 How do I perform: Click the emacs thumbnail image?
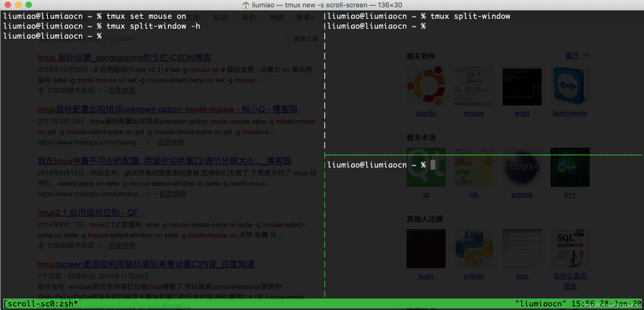point(474,86)
